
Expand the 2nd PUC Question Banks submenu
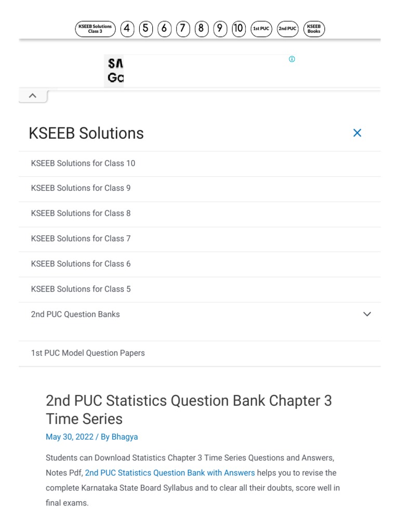(367, 314)
